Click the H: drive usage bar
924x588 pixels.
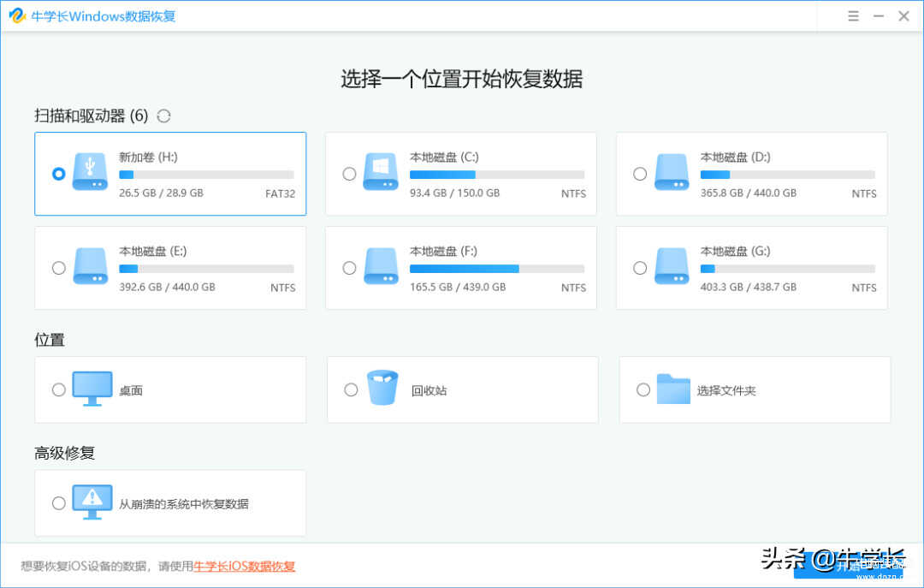(x=206, y=175)
